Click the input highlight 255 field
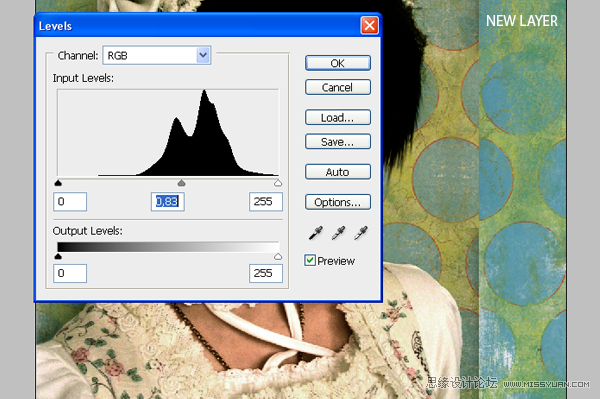Image resolution: width=600 pixels, height=399 pixels. pos(266,202)
